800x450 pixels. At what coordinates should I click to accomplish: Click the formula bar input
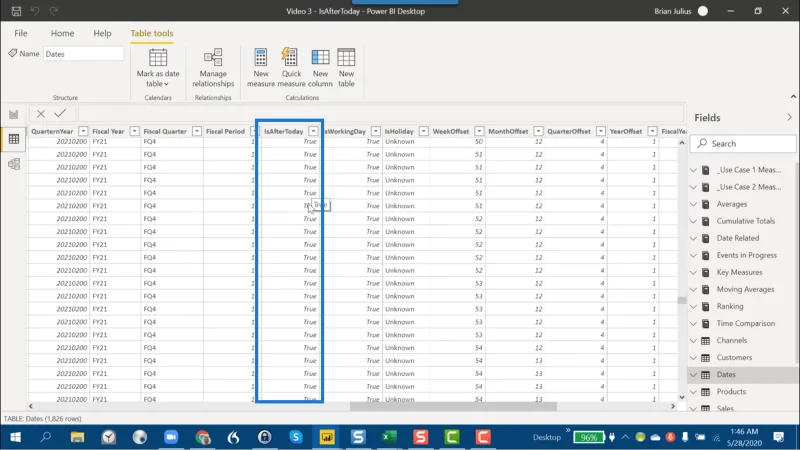click(x=381, y=113)
